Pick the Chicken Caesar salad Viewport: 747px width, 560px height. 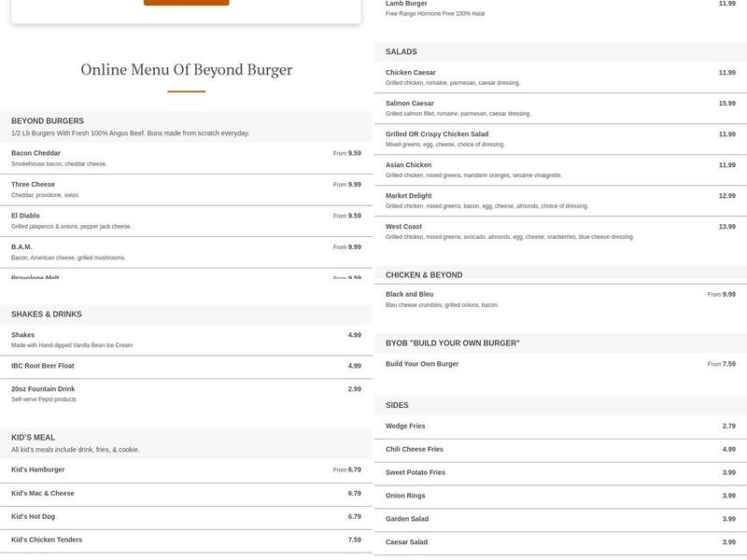[x=561, y=77]
